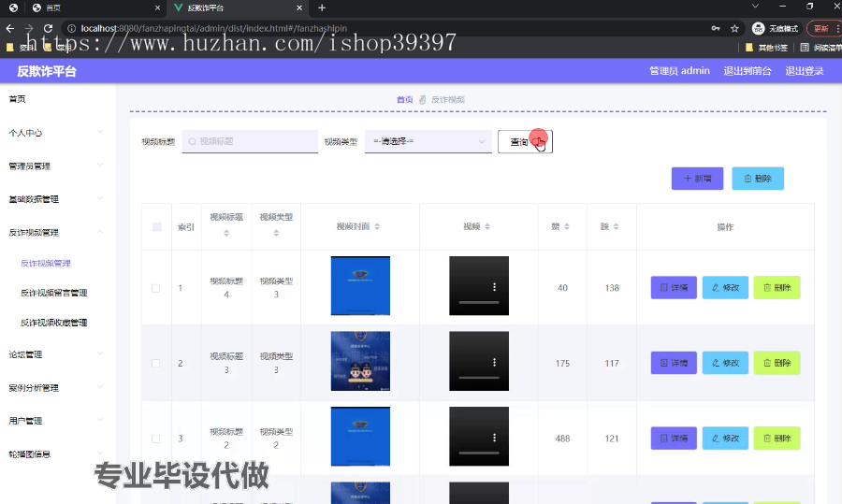The width and height of the screenshot is (842, 504).
Task: Click the 查询 search button
Action: (x=525, y=142)
